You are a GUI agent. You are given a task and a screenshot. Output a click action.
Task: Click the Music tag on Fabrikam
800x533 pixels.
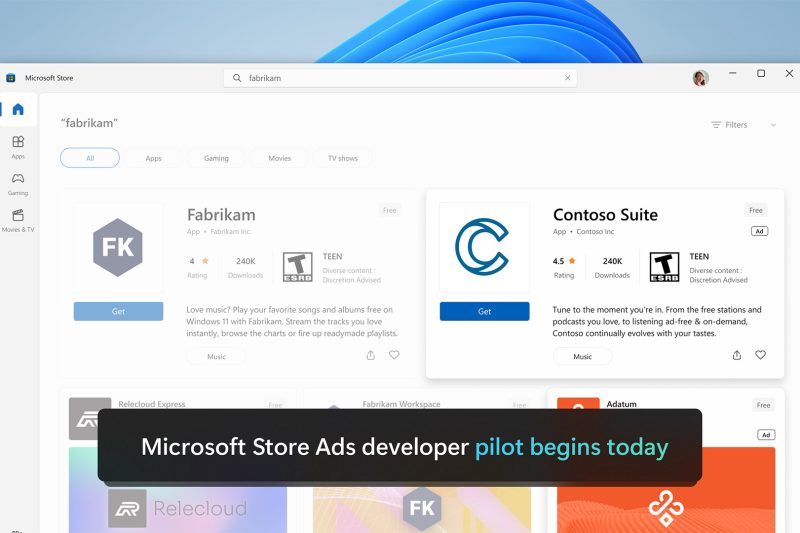click(216, 357)
